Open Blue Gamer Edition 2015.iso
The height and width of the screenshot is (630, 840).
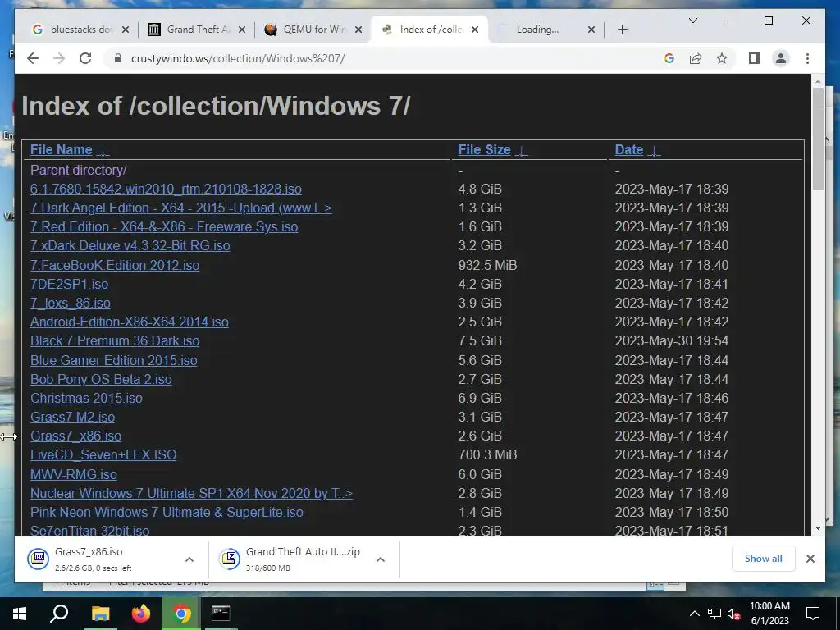(x=113, y=360)
